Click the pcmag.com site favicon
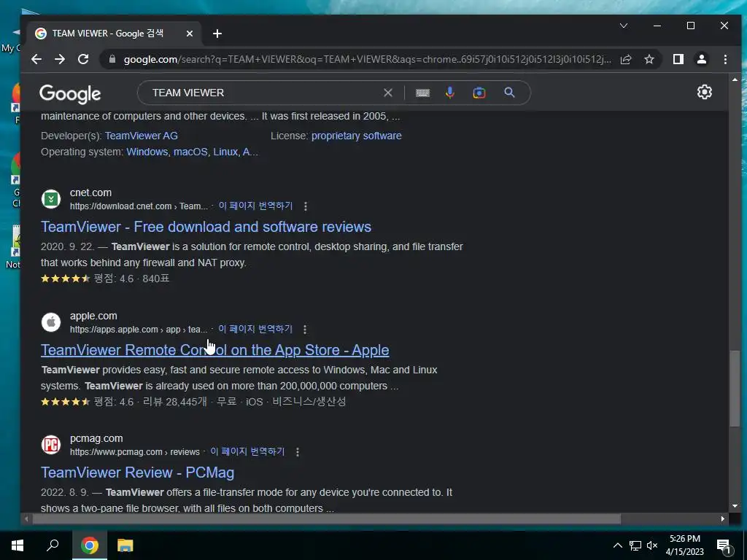 coord(51,445)
